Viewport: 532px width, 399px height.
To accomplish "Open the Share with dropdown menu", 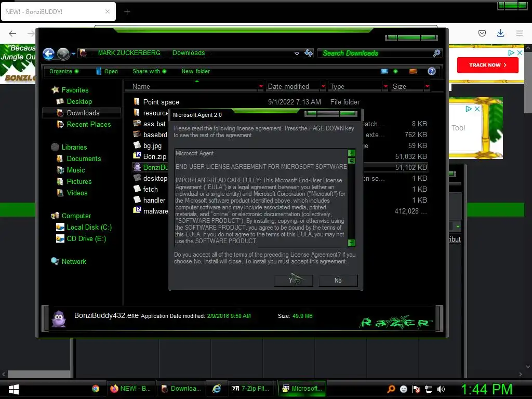I will click(149, 71).
